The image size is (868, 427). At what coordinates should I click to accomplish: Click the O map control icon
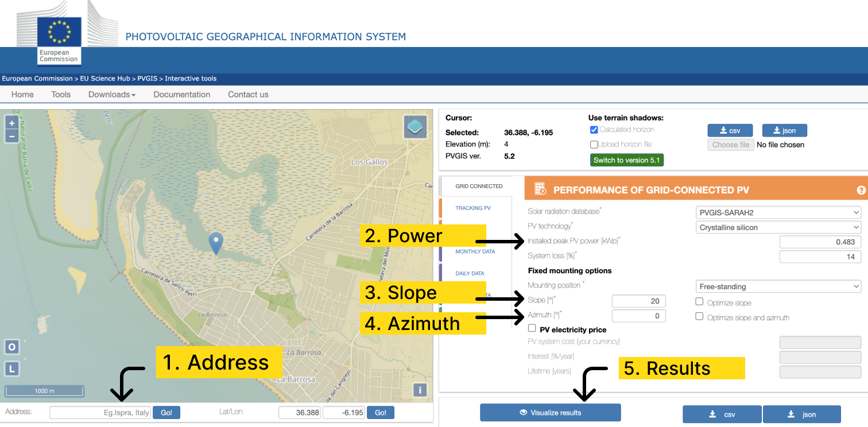11,347
